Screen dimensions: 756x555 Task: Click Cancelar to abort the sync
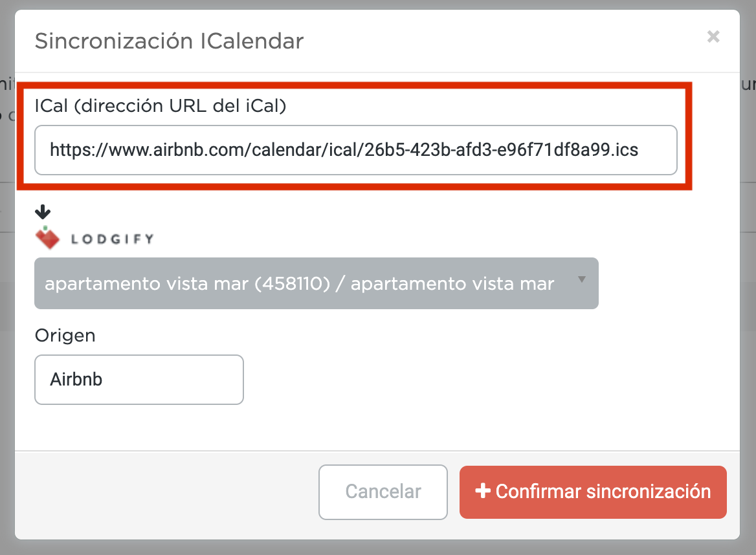pyautogui.click(x=383, y=492)
